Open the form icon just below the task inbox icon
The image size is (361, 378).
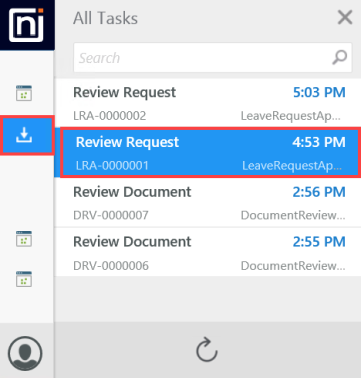(24, 239)
